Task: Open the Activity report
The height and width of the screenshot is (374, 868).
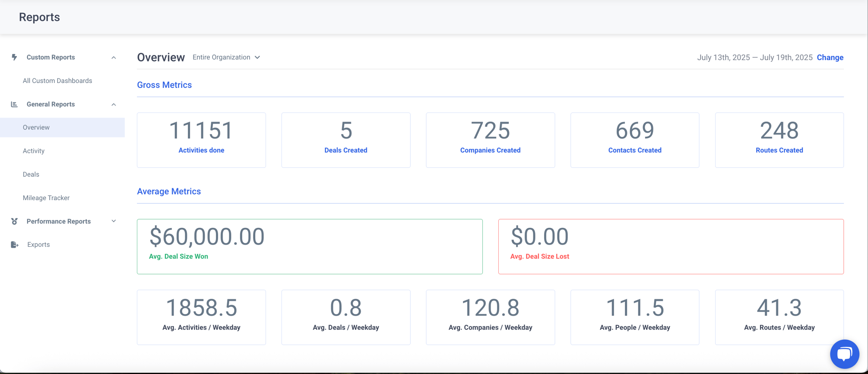Action: [x=34, y=151]
